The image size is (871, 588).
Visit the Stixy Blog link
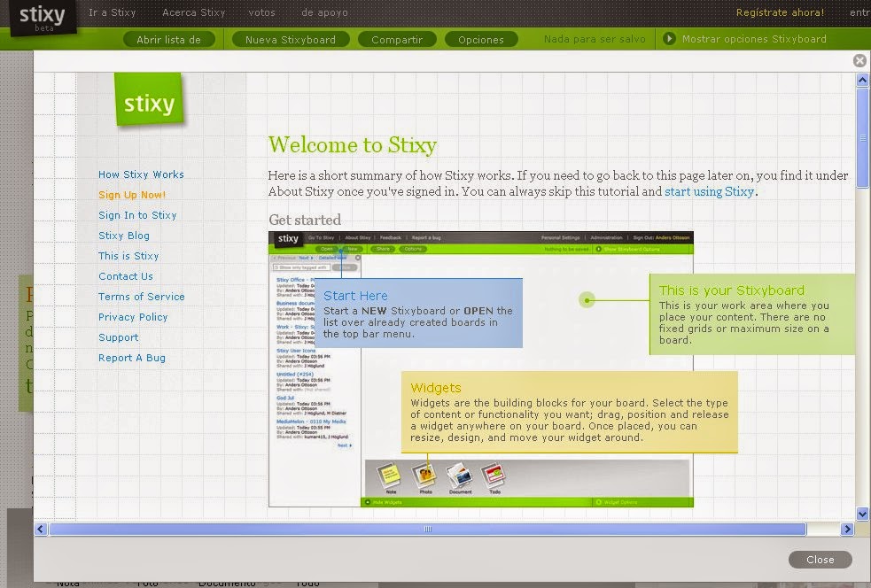pos(124,236)
